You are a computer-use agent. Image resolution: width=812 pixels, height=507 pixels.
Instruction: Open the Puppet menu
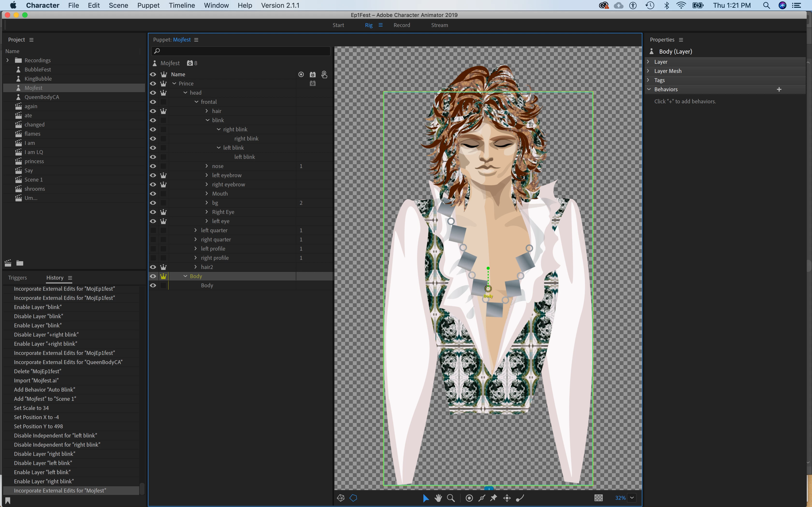coord(148,5)
